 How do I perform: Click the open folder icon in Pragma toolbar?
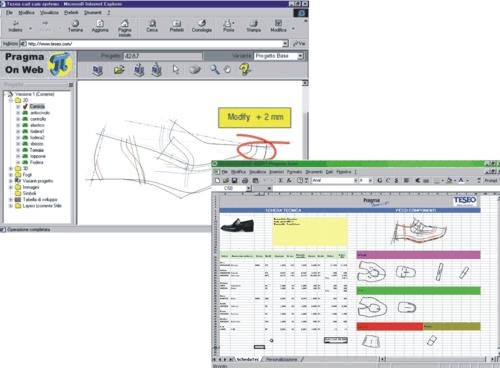(119, 70)
